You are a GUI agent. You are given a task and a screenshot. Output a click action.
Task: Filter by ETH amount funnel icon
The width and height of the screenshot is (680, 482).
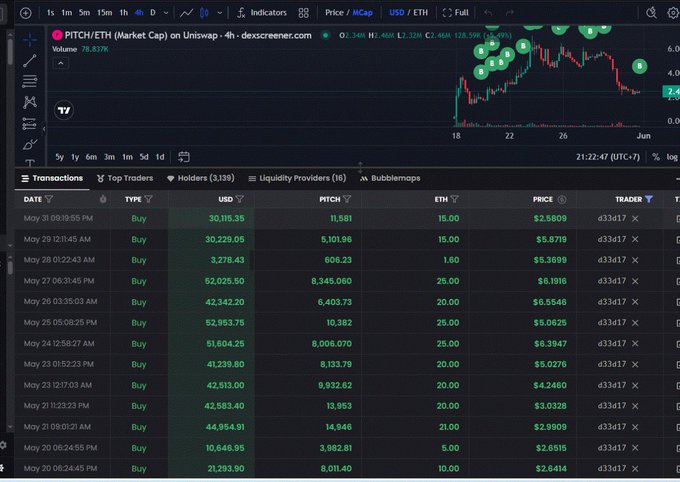[454, 199]
